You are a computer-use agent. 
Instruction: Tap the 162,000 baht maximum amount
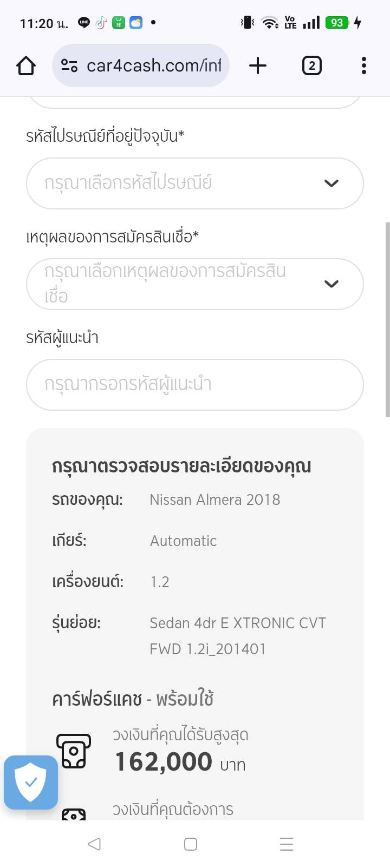(164, 762)
